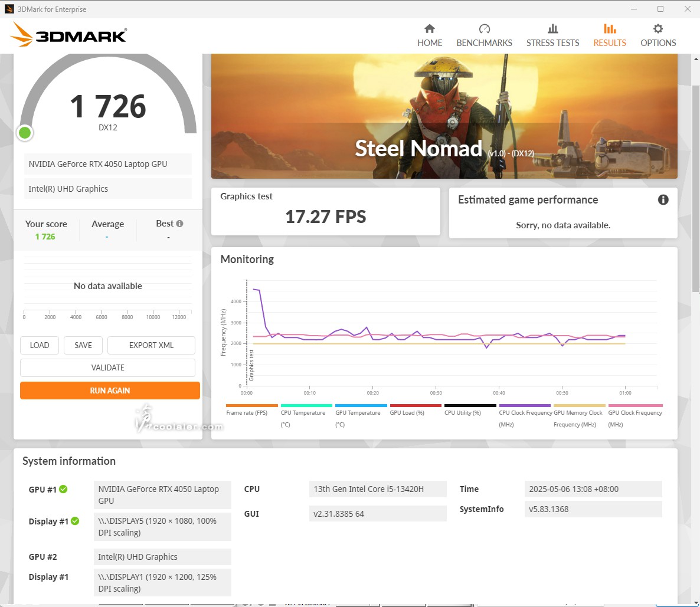This screenshot has width=700, height=607.
Task: Click the 17.27 FPS graphics test result
Action: pos(325,217)
